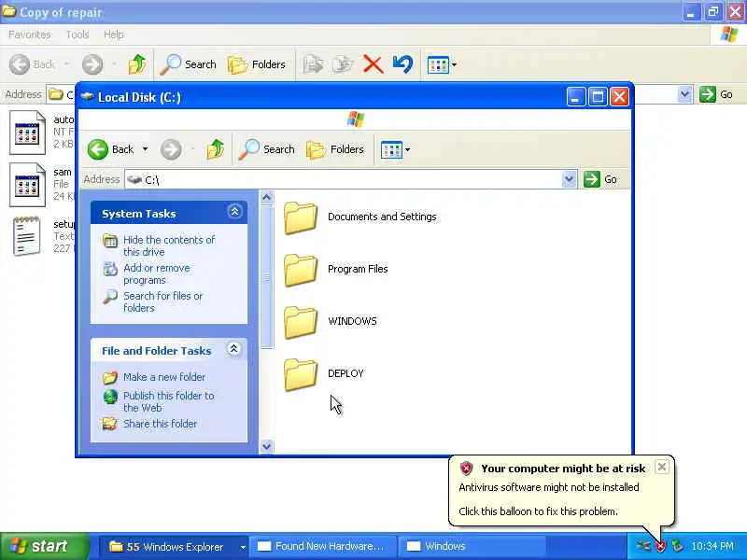The image size is (747, 560).
Task: Click network connection tray icon
Action: (x=643, y=546)
